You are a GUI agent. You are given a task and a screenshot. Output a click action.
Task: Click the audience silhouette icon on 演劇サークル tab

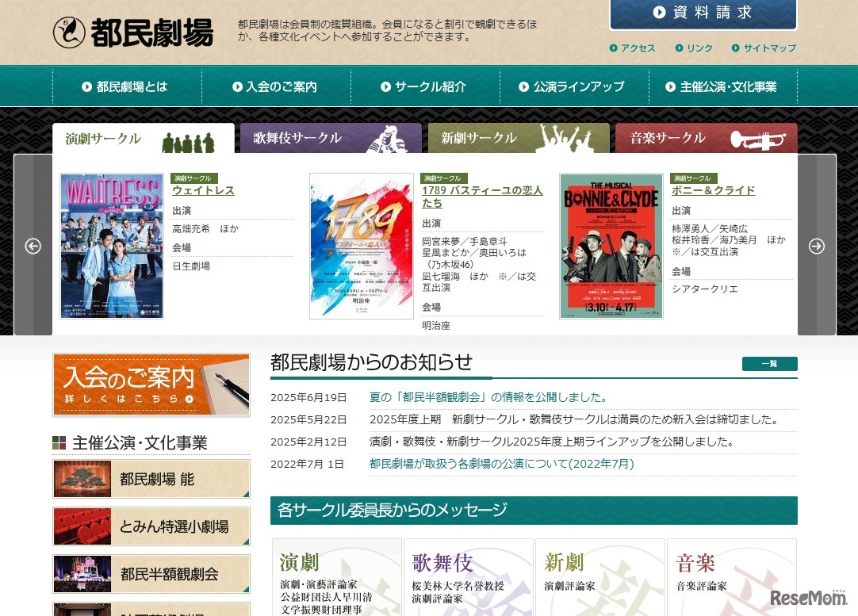(x=188, y=143)
